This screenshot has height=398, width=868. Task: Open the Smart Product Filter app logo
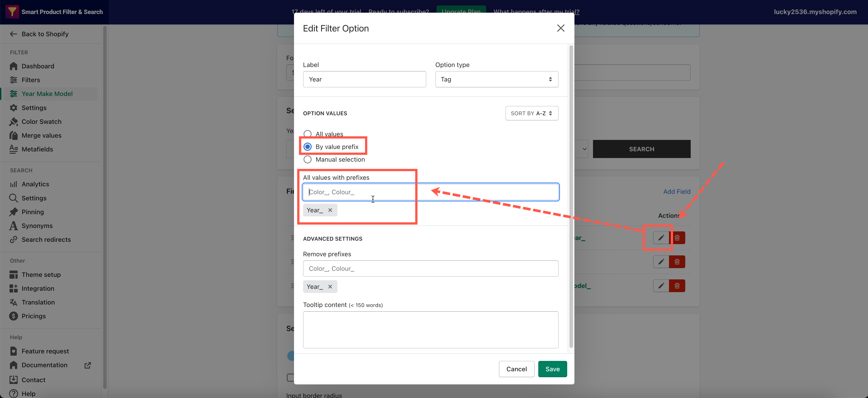pyautogui.click(x=12, y=12)
